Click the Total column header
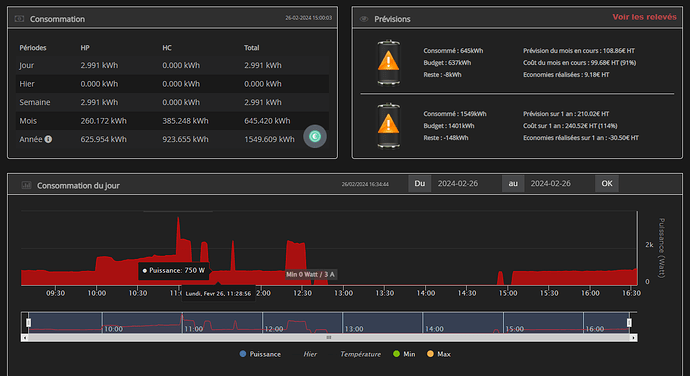 (x=252, y=48)
